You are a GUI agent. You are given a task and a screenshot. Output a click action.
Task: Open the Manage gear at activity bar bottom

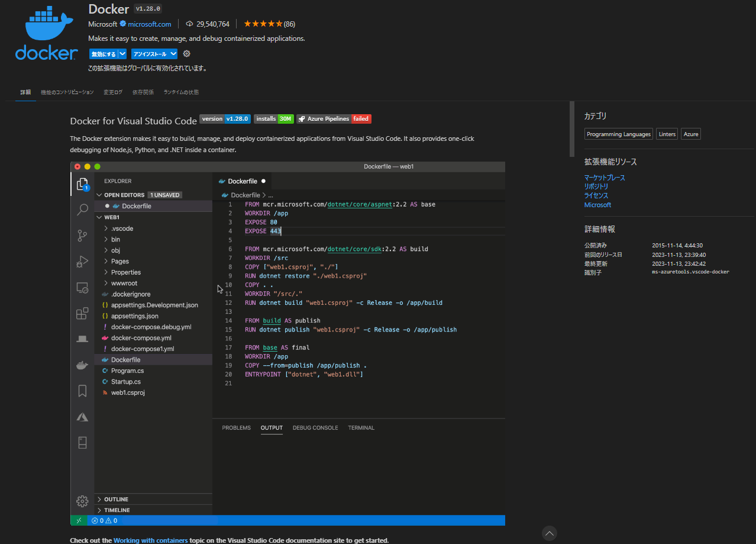click(x=82, y=501)
